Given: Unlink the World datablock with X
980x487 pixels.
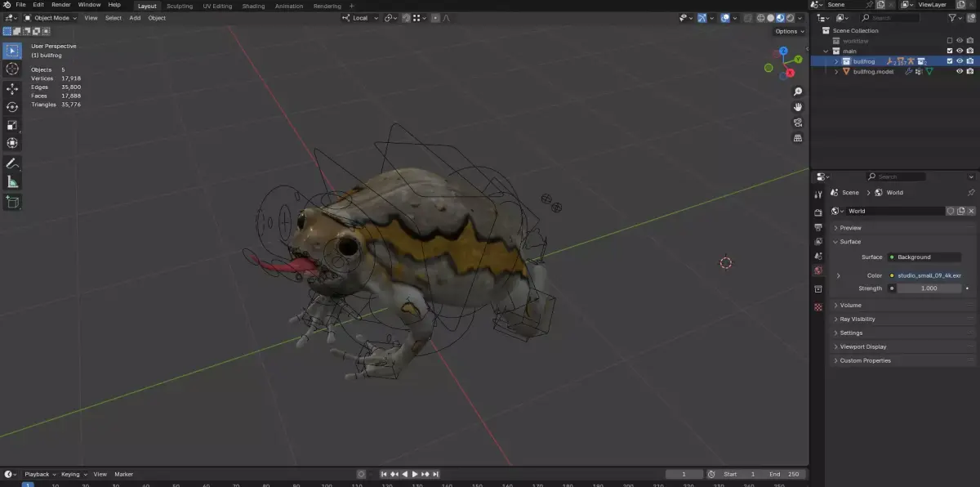Looking at the screenshot, I should point(971,211).
